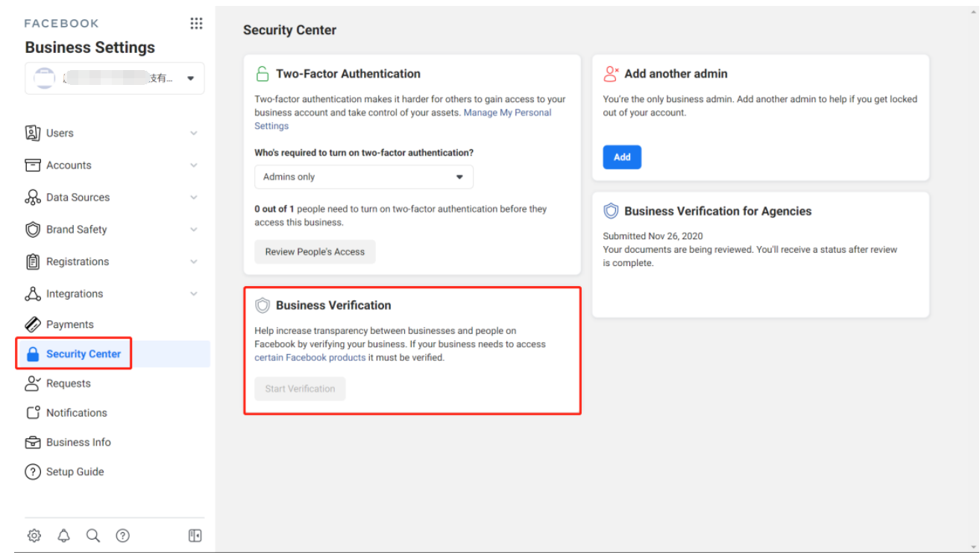
Task: Collapse sidebar using the panel toggle icon
Action: coord(195,535)
